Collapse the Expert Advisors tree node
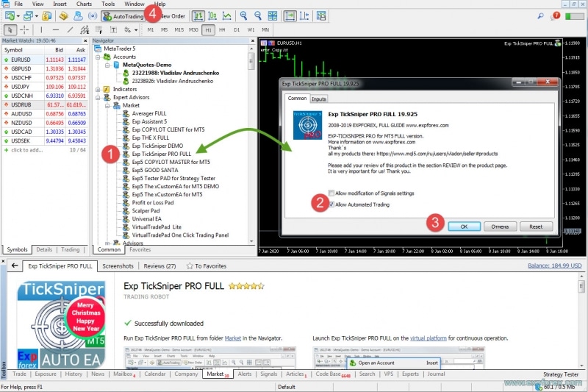The height and width of the screenshot is (392, 588). pyautogui.click(x=98, y=98)
